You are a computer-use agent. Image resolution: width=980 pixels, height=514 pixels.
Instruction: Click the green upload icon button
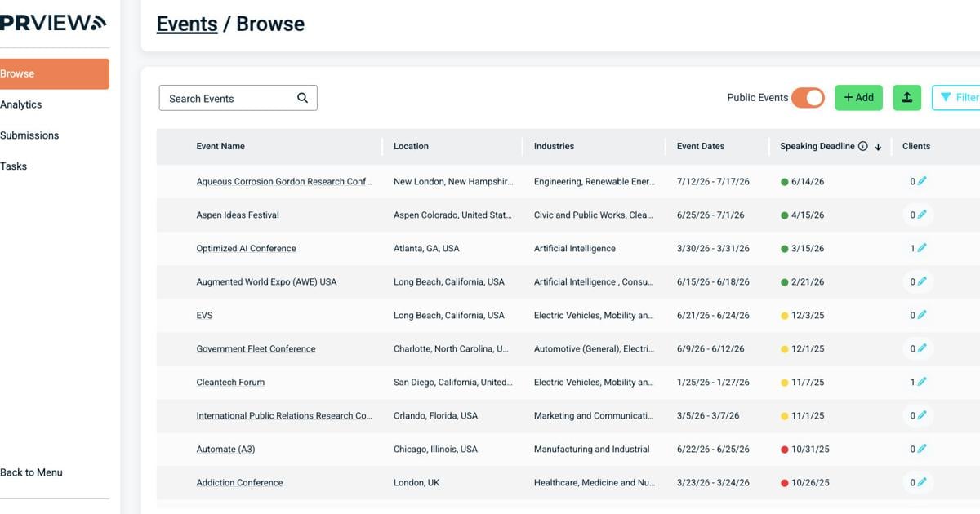(906, 98)
